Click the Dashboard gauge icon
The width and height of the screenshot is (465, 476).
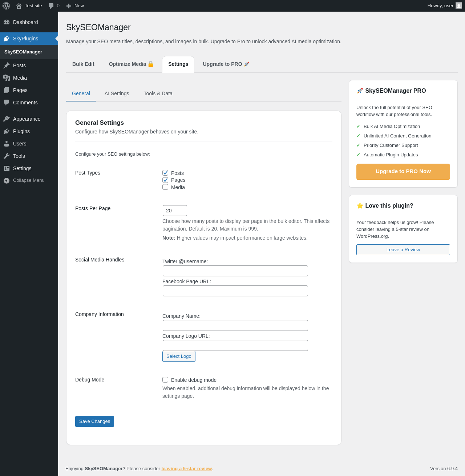(7, 22)
